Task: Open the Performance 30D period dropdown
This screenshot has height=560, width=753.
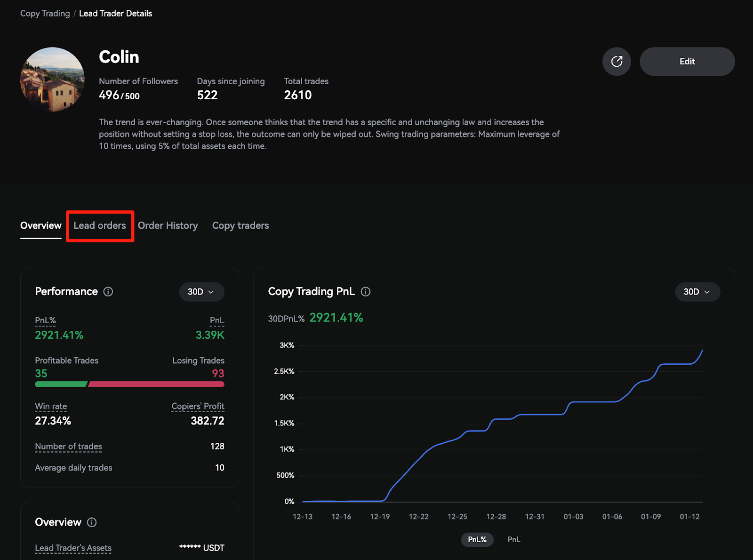Action: point(201,292)
